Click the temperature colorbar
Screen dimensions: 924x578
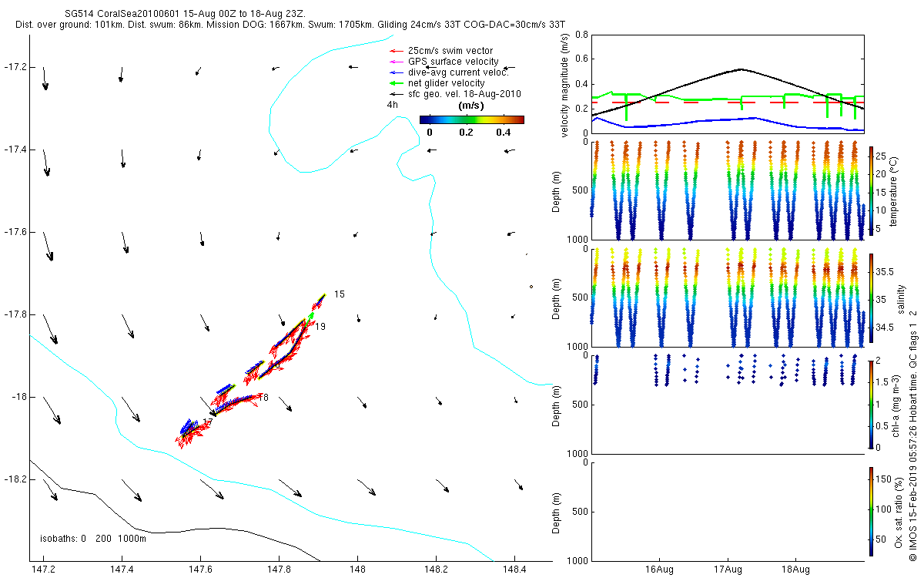click(x=871, y=190)
